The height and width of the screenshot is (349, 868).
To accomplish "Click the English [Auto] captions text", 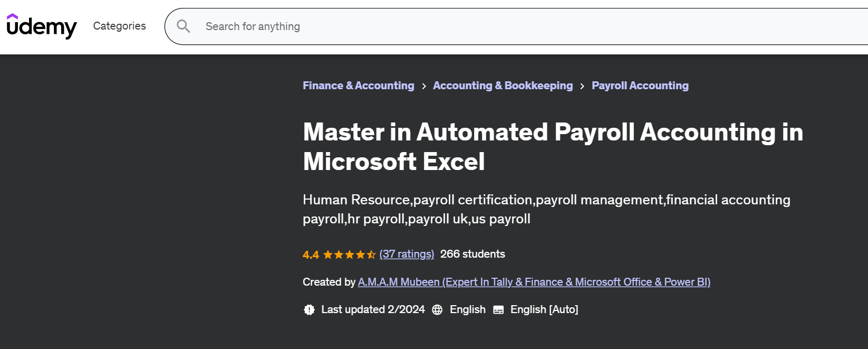I will (x=544, y=309).
